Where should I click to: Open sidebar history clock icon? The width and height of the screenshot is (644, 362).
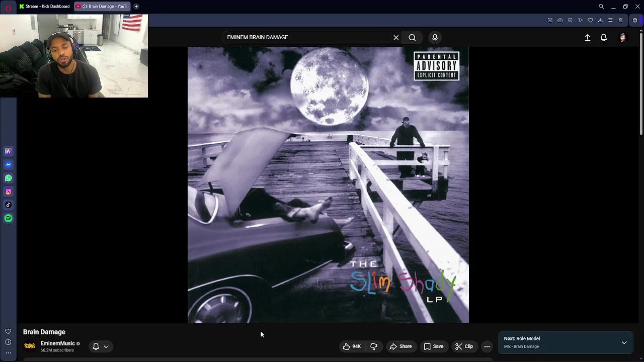click(8, 342)
